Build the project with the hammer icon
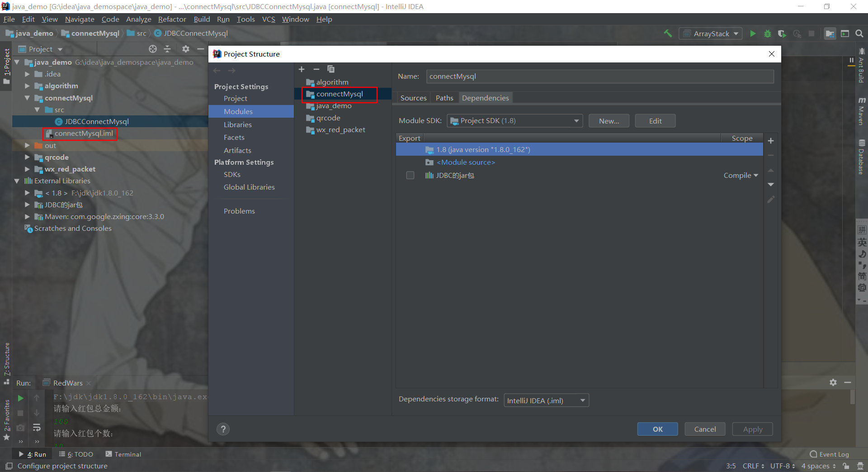868x472 pixels. [x=668, y=33]
